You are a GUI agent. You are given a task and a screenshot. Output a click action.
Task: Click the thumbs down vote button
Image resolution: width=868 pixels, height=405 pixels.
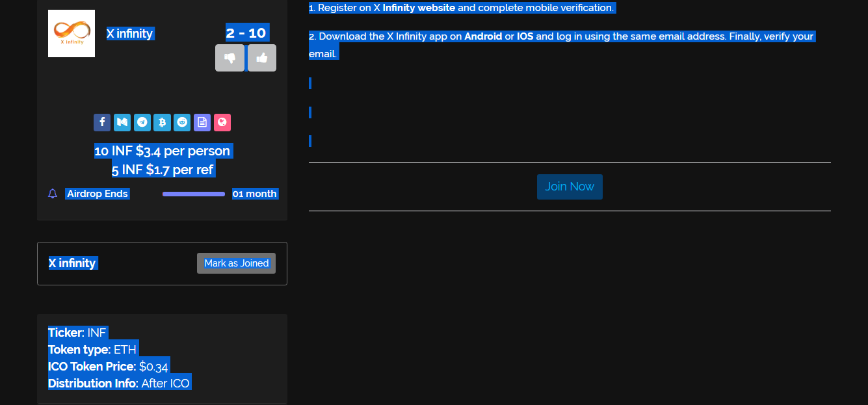230,58
